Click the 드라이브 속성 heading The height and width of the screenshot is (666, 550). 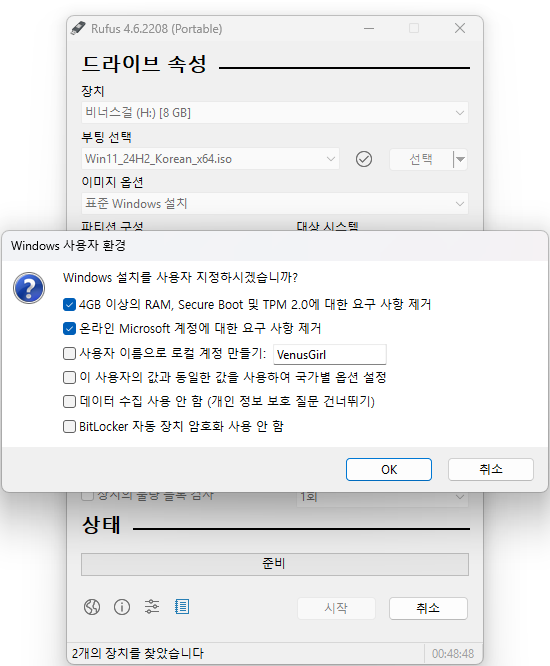point(144,64)
